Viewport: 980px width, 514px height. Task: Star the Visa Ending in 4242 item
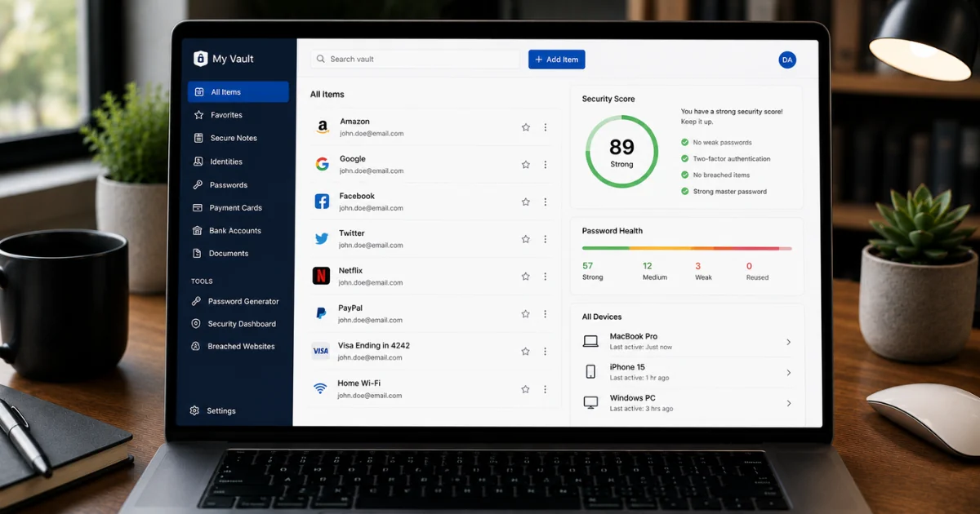[x=526, y=352]
